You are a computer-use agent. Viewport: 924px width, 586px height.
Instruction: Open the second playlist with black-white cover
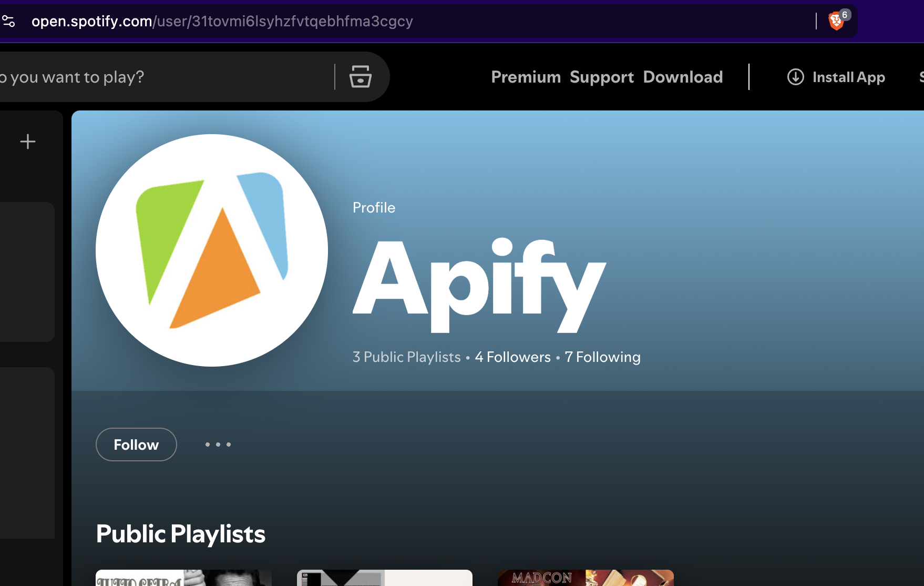click(x=385, y=578)
